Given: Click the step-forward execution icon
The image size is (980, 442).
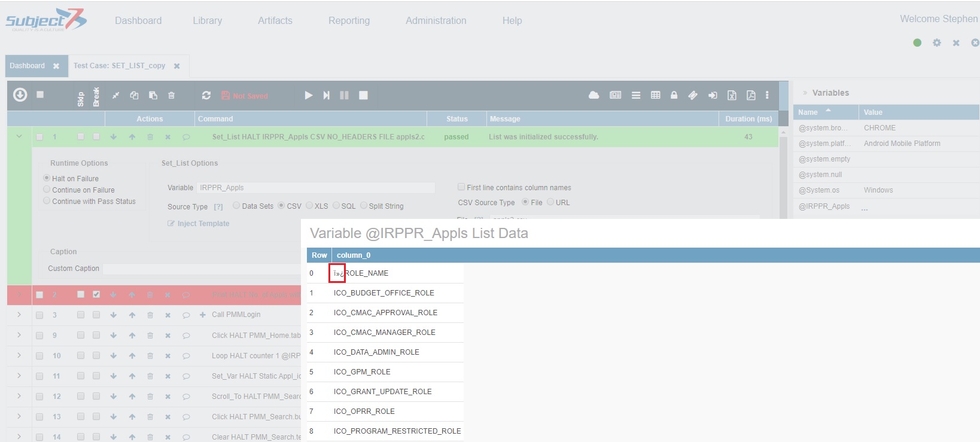Looking at the screenshot, I should (x=326, y=95).
